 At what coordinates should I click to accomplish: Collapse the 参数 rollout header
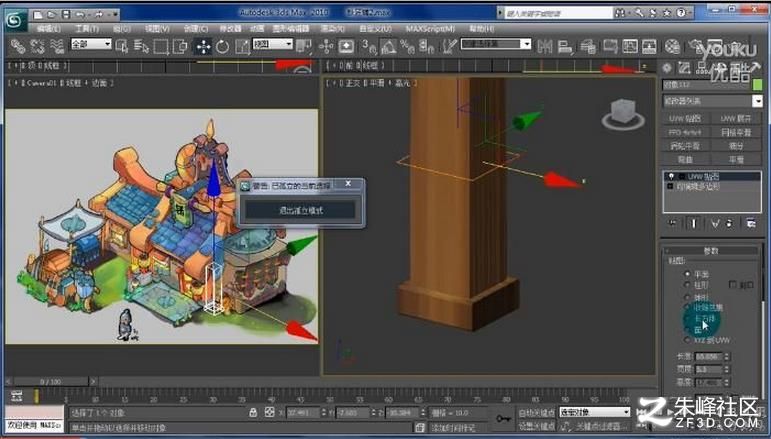711,251
